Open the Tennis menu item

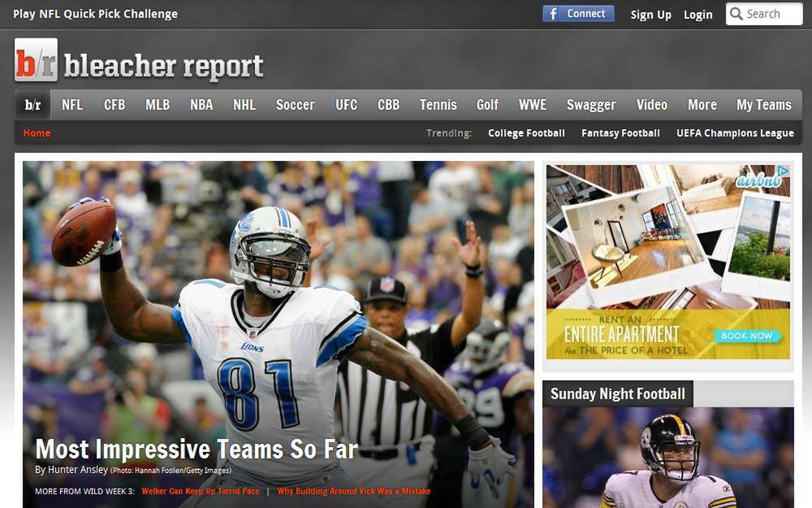point(438,105)
